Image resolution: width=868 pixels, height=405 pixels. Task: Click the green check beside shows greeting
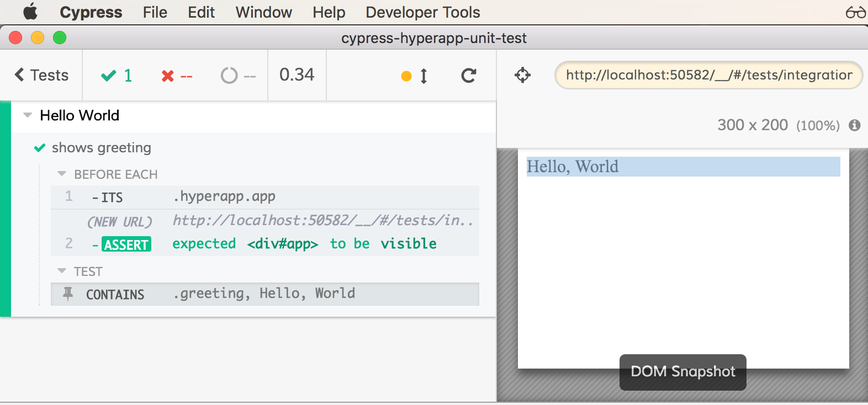40,148
